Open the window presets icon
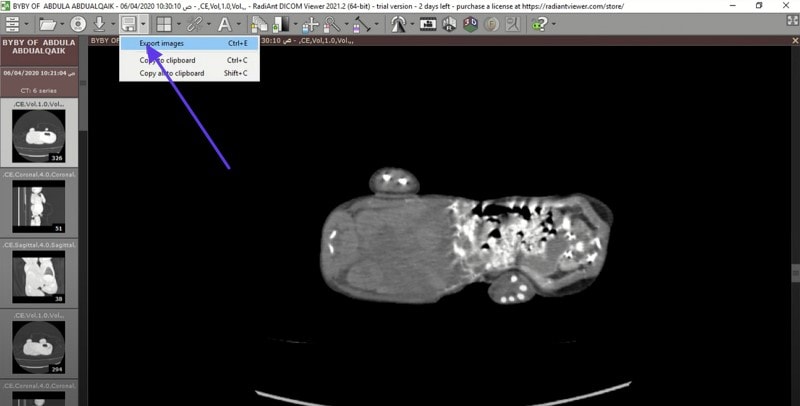This screenshot has width=800, height=406. (x=398, y=24)
